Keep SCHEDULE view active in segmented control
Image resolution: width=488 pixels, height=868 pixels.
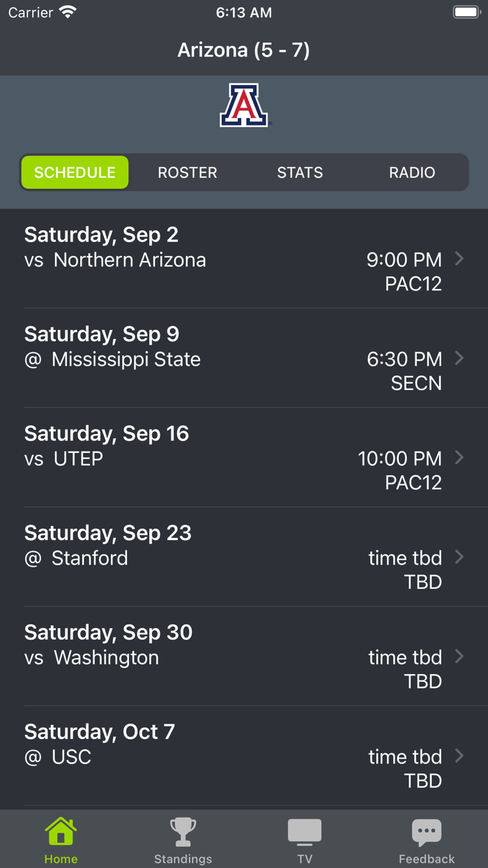pos(75,172)
